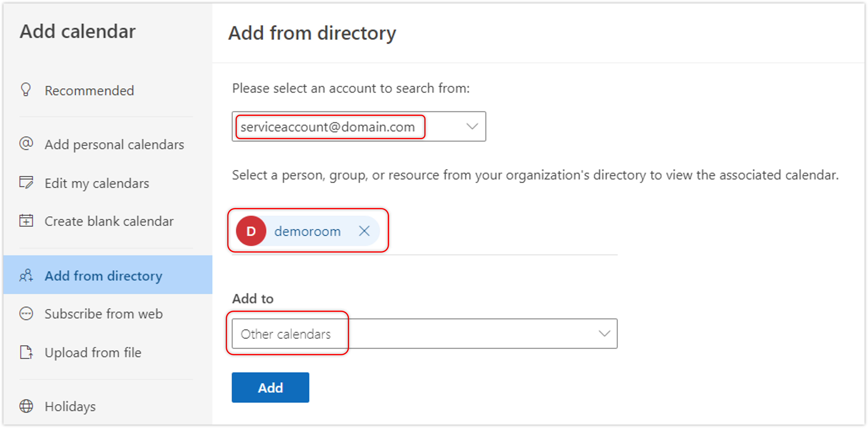This screenshot has height=428, width=868.
Task: Click the Subscribe from web icon
Action: click(x=26, y=314)
